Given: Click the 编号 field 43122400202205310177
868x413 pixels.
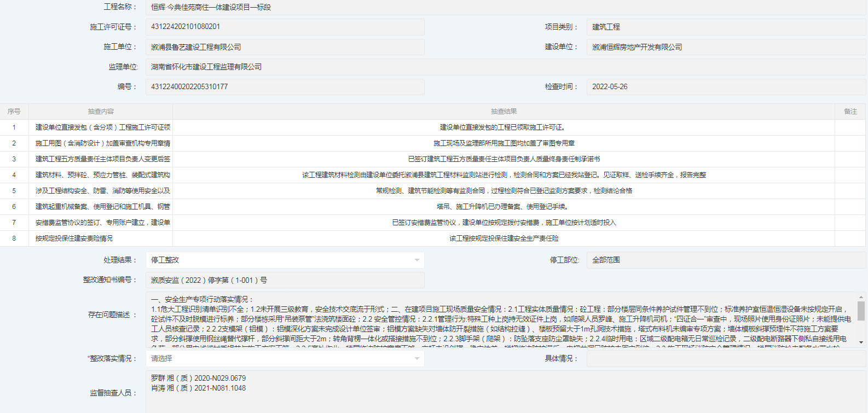Looking at the screenshot, I should tap(285, 87).
